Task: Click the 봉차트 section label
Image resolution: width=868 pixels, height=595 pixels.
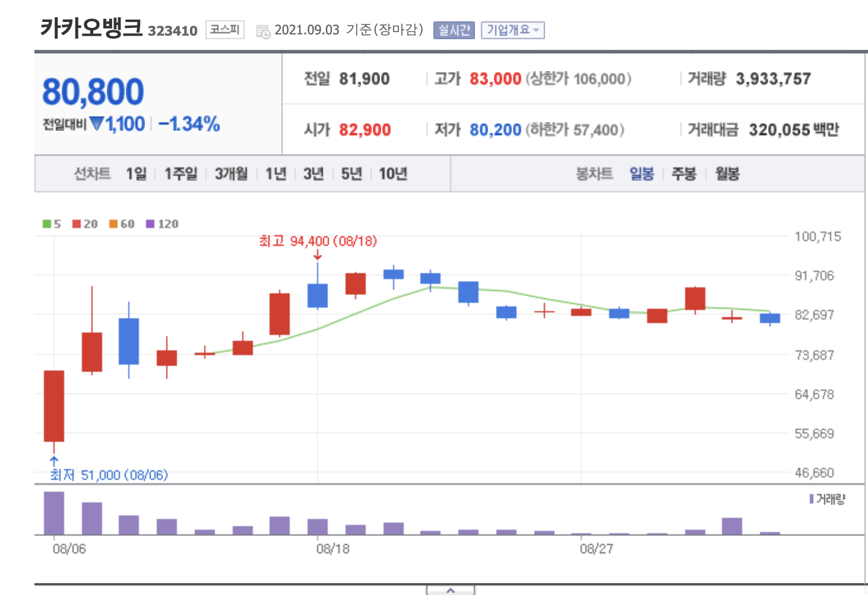Action: 594,174
